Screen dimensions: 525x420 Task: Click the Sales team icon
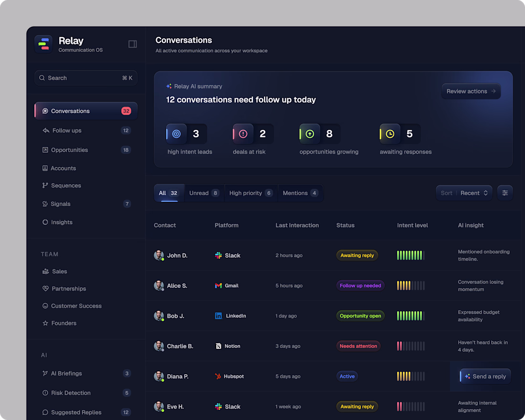(45, 271)
